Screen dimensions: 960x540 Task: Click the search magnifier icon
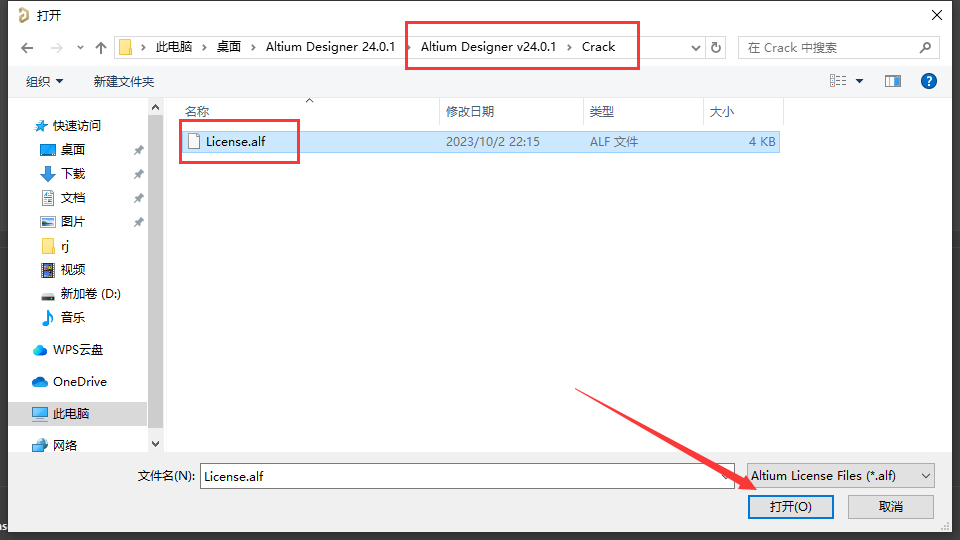[x=926, y=47]
